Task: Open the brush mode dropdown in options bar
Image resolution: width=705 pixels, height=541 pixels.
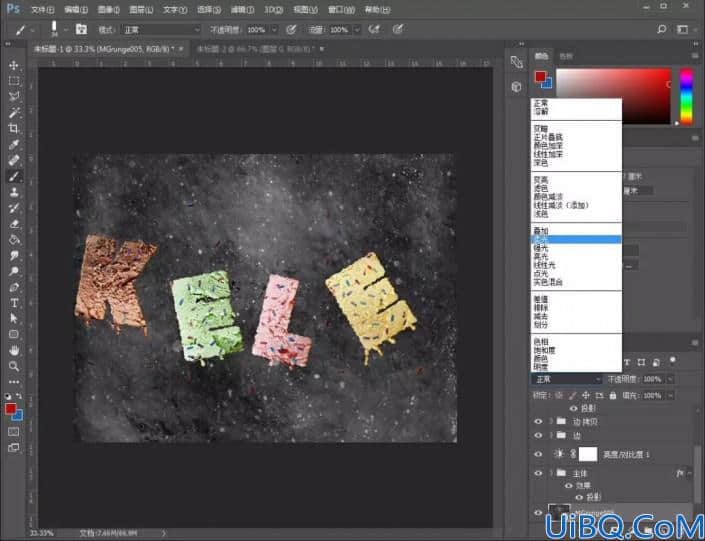Action: click(161, 30)
